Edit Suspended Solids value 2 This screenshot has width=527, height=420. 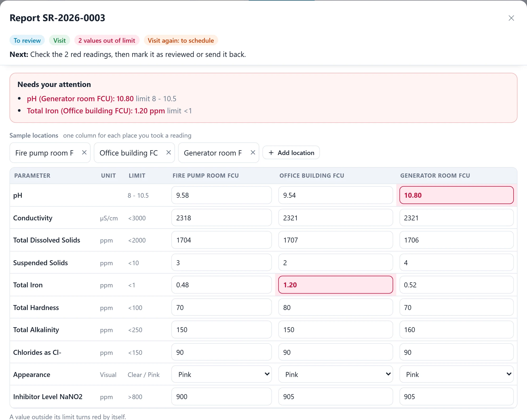tap(335, 263)
